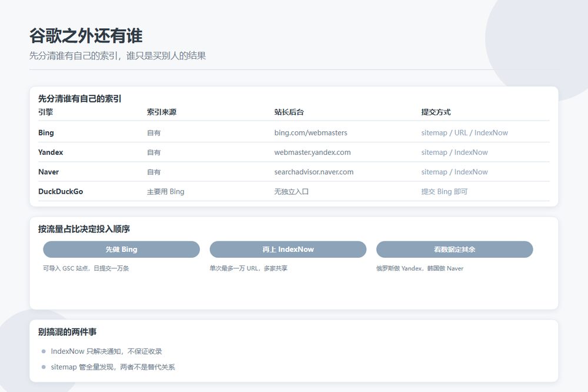Viewport: 588px width, 392px height.
Task: Click sitemap / URL / IndexNow cell
Action: (465, 132)
